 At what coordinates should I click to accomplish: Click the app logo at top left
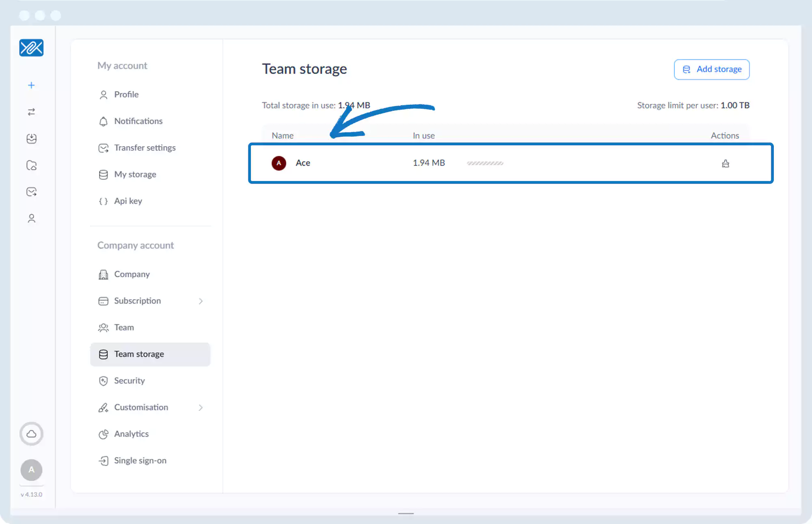(x=31, y=48)
